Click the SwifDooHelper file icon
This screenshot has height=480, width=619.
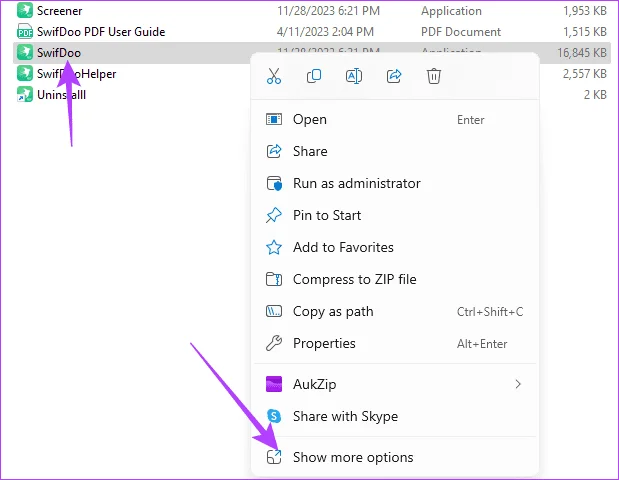(25, 73)
